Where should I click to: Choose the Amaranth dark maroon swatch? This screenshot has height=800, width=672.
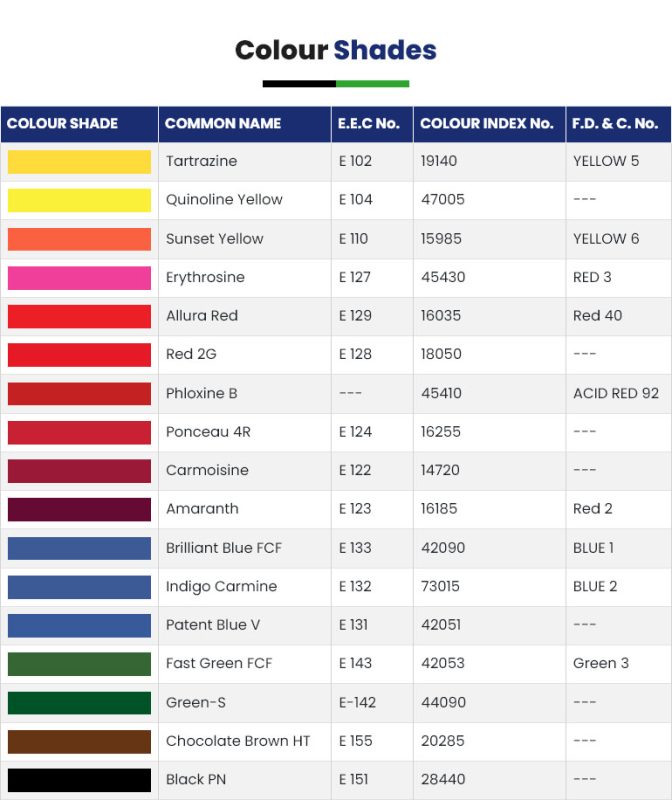tap(79, 509)
